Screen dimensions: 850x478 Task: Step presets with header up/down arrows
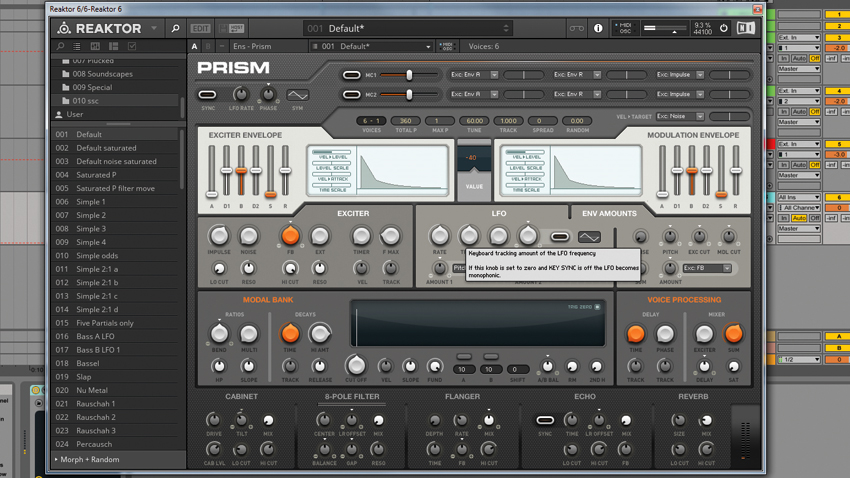[506, 28]
